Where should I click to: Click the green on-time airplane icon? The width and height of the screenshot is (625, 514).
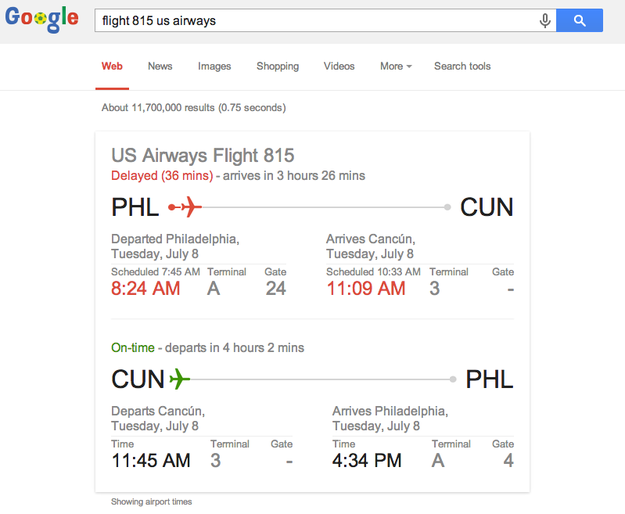coord(179,379)
